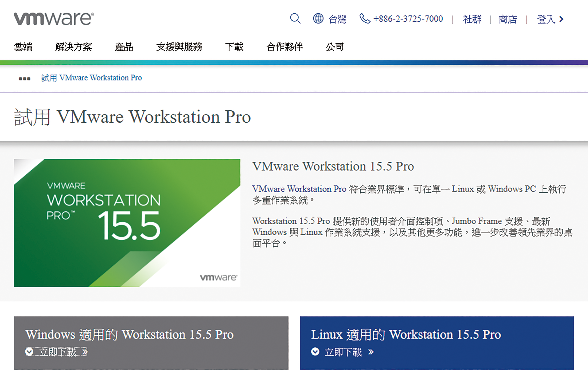
Task: Click VMware Workstation Pro link in description
Action: 299,189
